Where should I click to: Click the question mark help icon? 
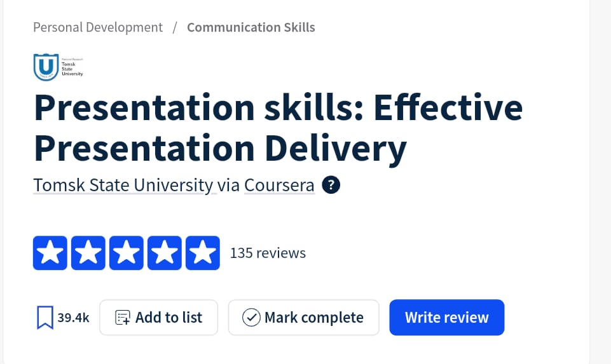point(331,185)
